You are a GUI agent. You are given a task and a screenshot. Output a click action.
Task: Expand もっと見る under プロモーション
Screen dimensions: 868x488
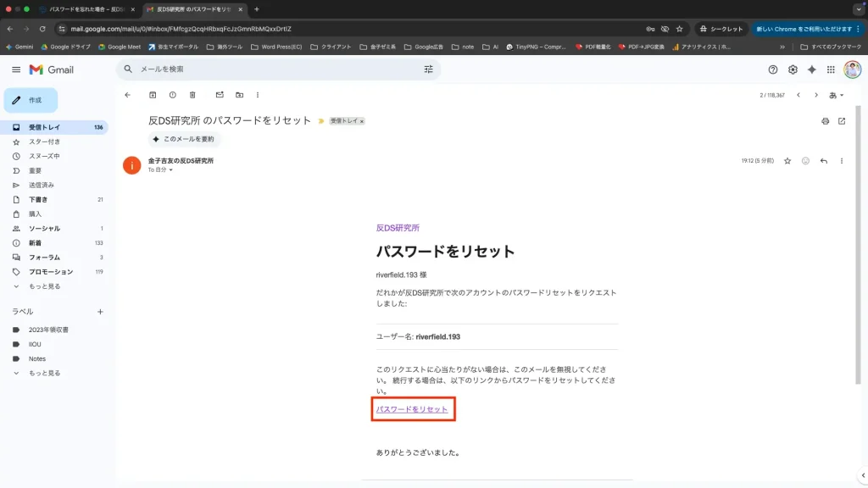[44, 286]
